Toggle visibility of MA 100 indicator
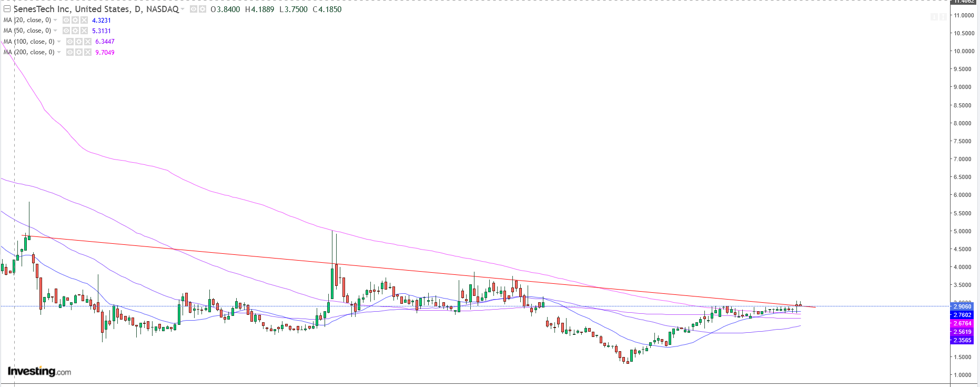The width and height of the screenshot is (980, 387). coord(70,42)
